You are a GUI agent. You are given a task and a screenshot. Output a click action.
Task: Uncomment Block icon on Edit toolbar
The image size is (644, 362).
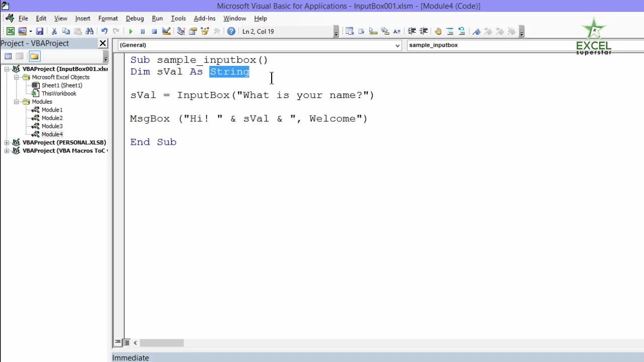point(462,31)
